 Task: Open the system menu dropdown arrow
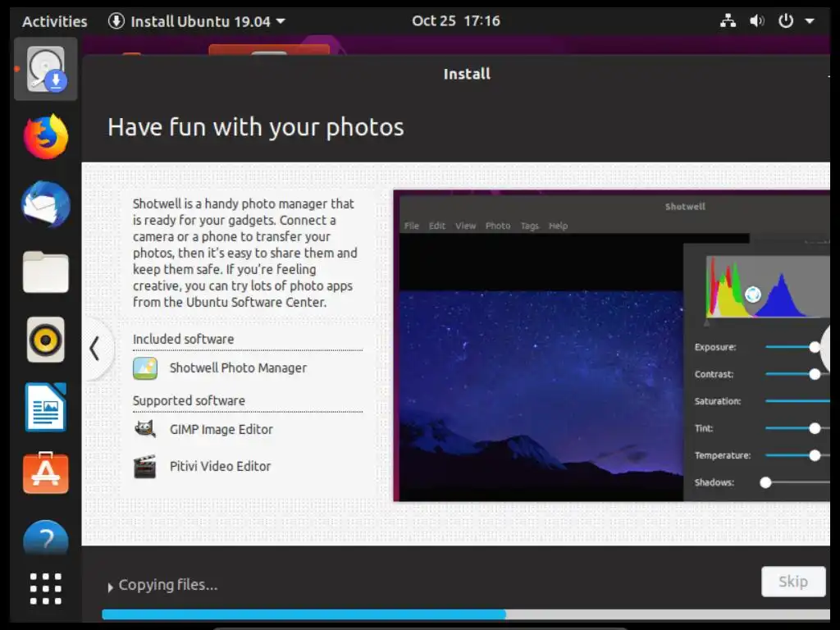coord(810,21)
